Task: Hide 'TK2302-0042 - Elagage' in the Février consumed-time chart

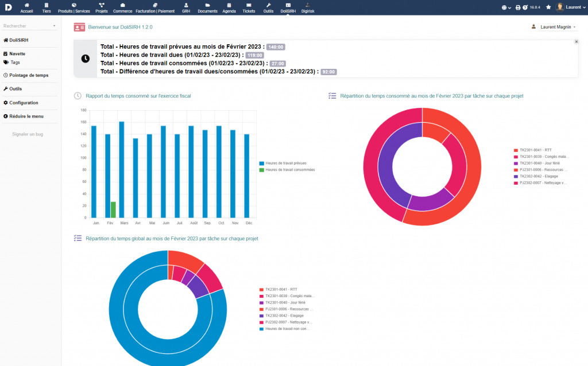Action: (539, 176)
